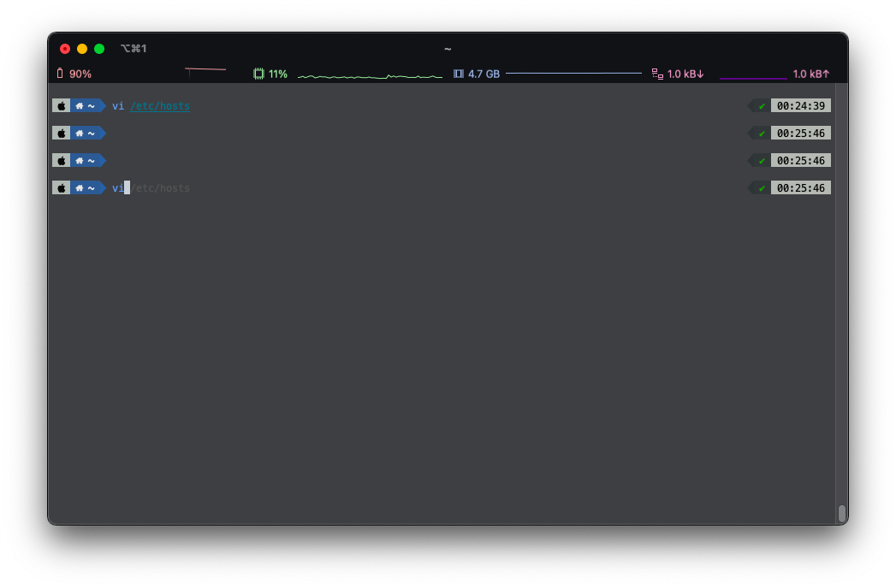896x588 pixels.
Task: Click the CPU usage graph line
Action: 370,76
